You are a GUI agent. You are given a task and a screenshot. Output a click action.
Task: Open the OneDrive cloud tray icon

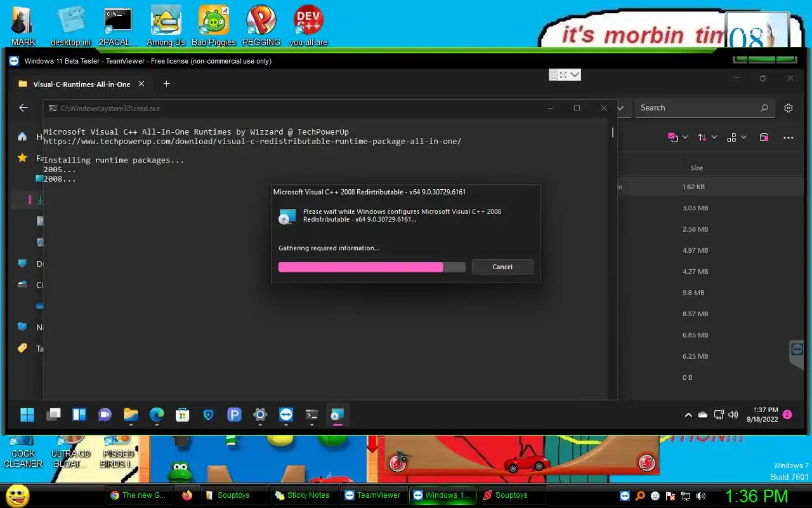[x=703, y=415]
